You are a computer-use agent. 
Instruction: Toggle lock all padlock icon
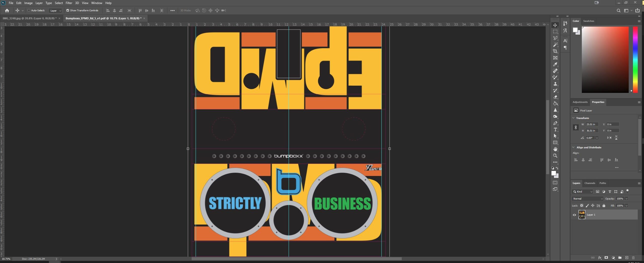[604, 206]
